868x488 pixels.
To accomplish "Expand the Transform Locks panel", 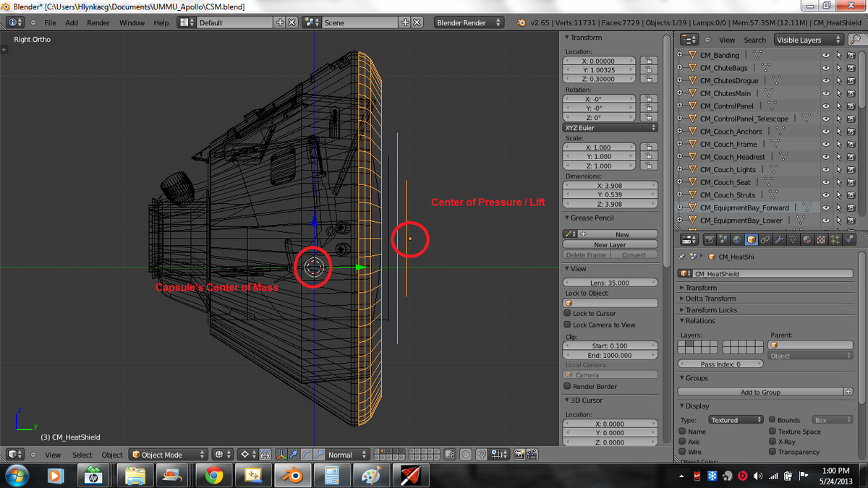I will tap(711, 310).
